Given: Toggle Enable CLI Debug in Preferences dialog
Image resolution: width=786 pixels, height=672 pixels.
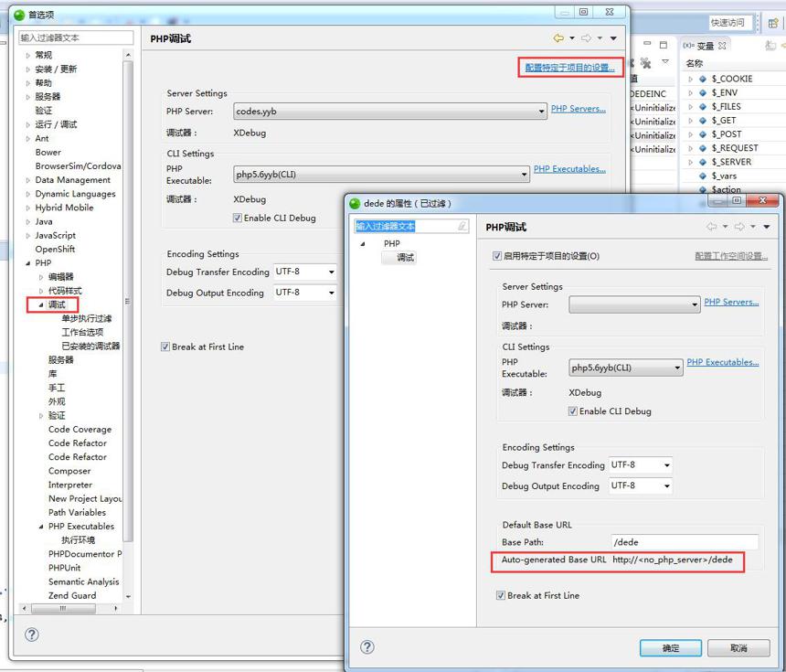Looking at the screenshot, I should (237, 218).
